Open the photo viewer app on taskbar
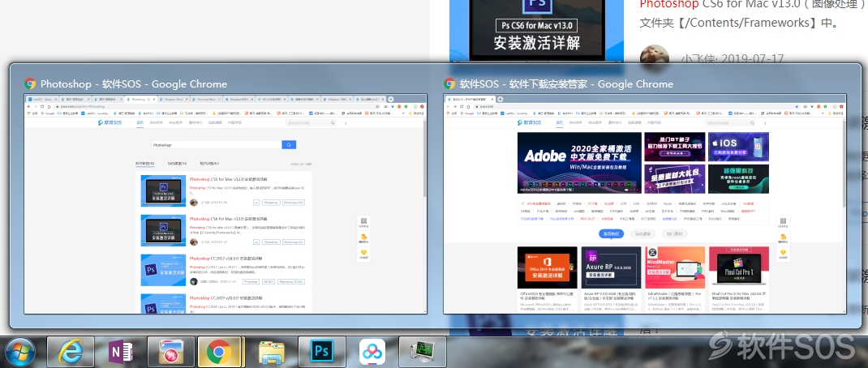 (171, 352)
